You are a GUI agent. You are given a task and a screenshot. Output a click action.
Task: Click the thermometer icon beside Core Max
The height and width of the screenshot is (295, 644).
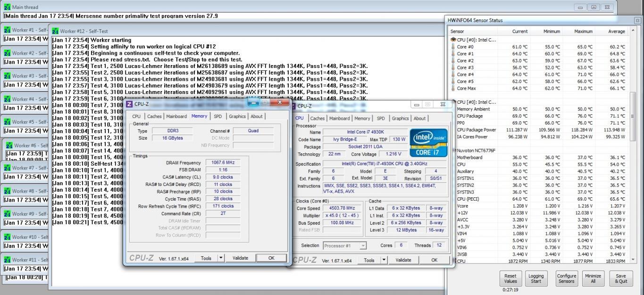pos(453,88)
